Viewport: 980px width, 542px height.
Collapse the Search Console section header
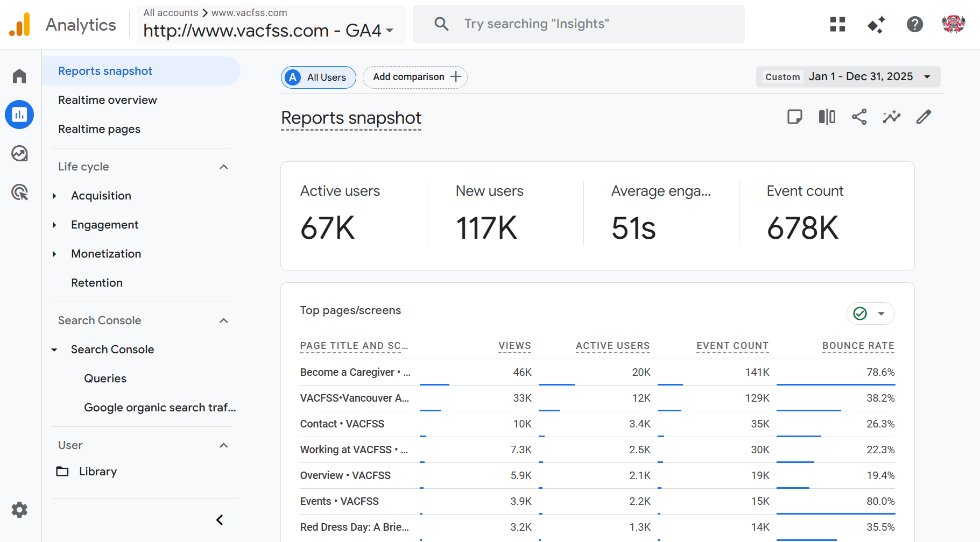pyautogui.click(x=224, y=320)
